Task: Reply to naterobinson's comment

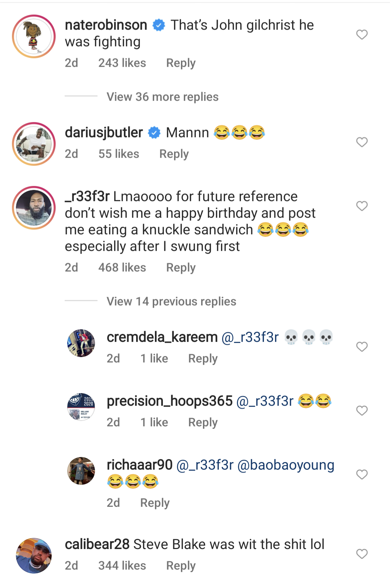Action: [x=181, y=63]
